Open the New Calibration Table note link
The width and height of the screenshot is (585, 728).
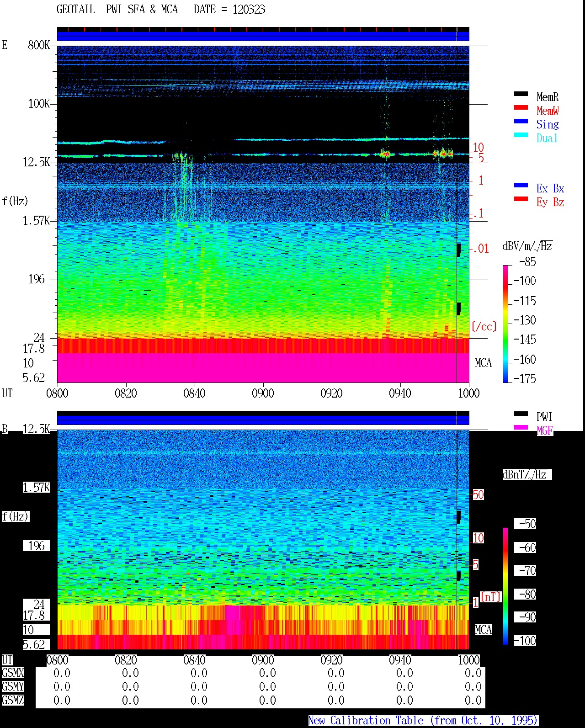423,720
